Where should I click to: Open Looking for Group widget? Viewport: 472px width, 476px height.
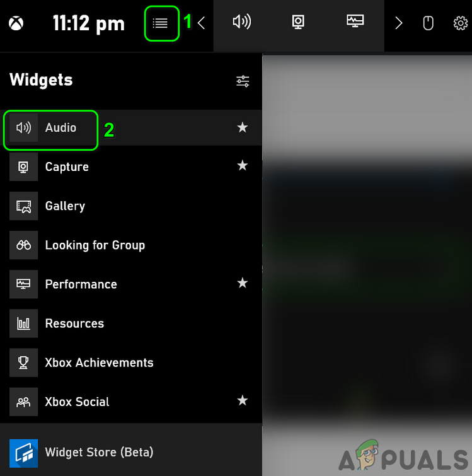[131, 245]
